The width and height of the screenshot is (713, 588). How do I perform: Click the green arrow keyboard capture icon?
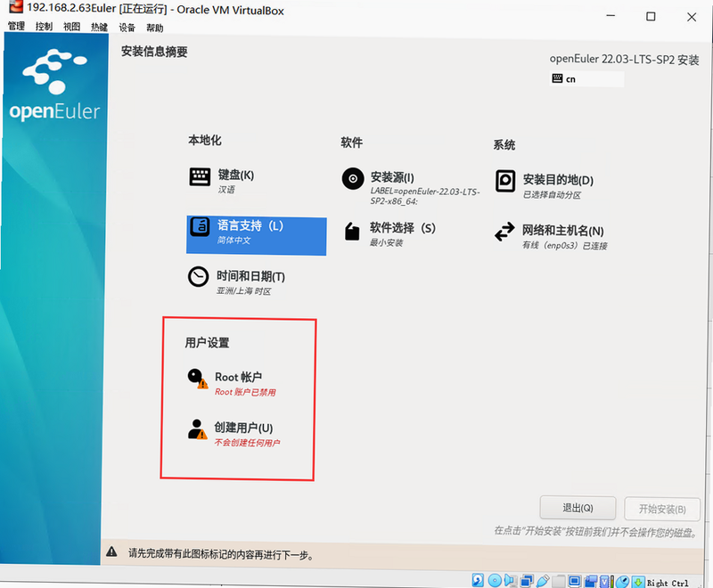pyautogui.click(x=638, y=581)
